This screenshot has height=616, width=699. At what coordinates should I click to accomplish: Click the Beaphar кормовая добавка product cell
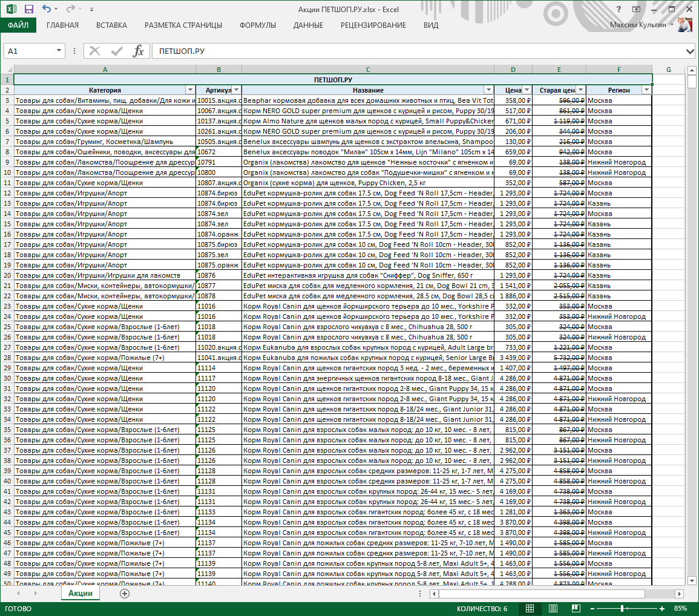(x=368, y=100)
